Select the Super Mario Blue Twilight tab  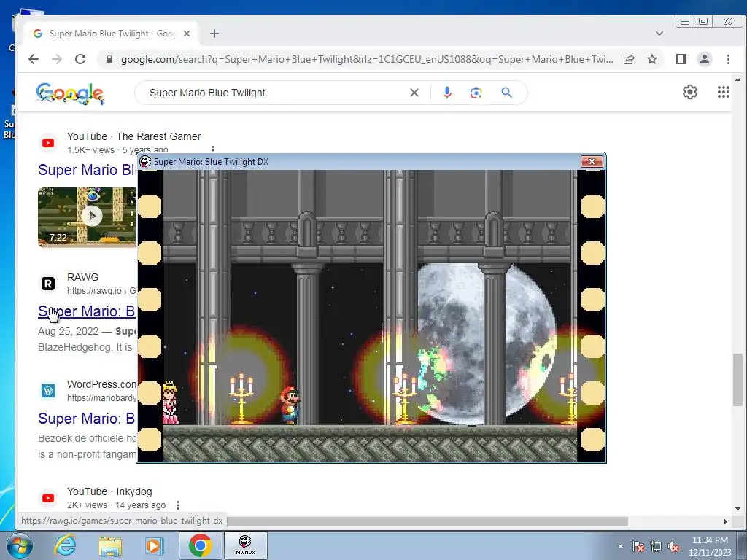pyautogui.click(x=111, y=34)
